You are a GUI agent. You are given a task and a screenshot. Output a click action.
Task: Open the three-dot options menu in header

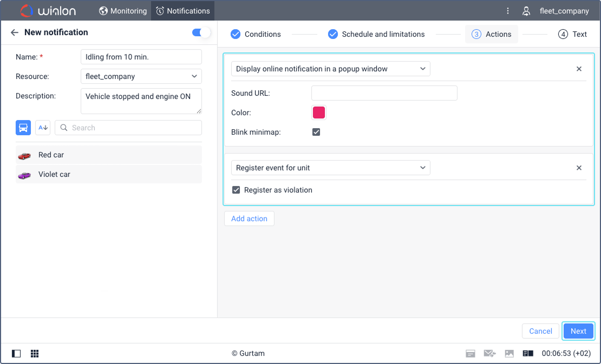pos(507,11)
